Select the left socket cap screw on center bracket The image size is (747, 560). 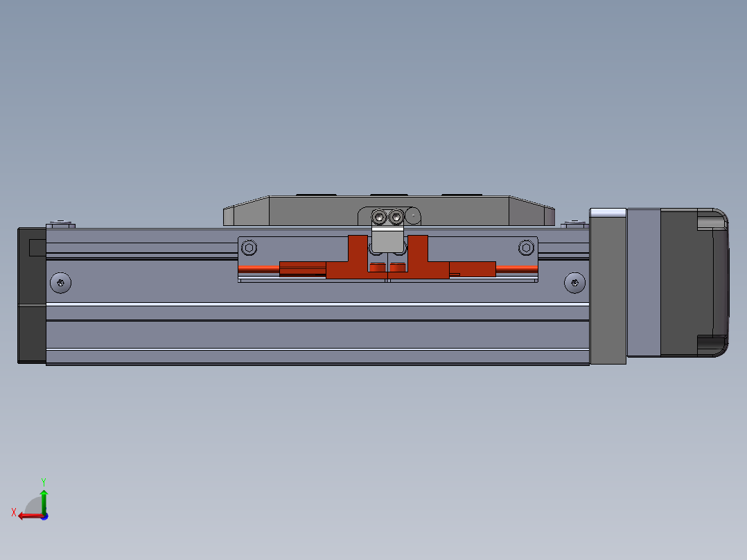pyautogui.click(x=379, y=218)
